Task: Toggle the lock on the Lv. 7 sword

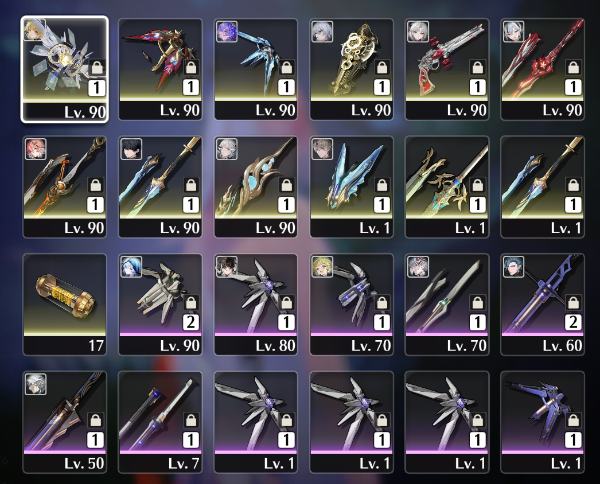Action: click(x=191, y=421)
